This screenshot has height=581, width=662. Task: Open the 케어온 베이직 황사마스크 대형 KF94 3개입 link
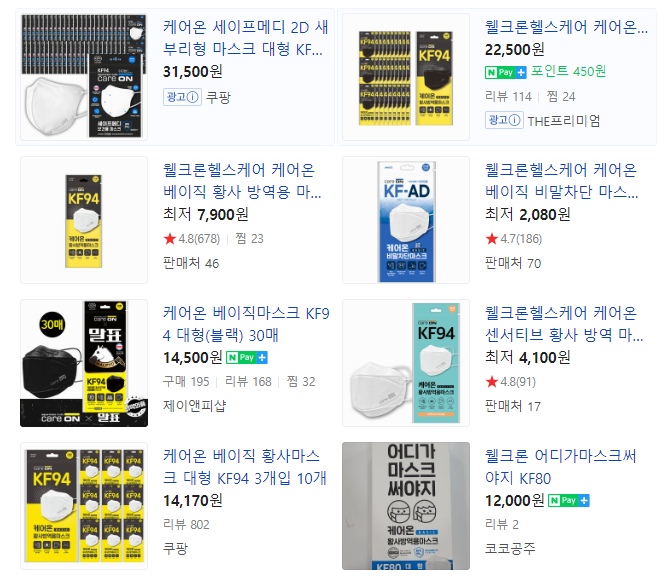click(x=245, y=467)
